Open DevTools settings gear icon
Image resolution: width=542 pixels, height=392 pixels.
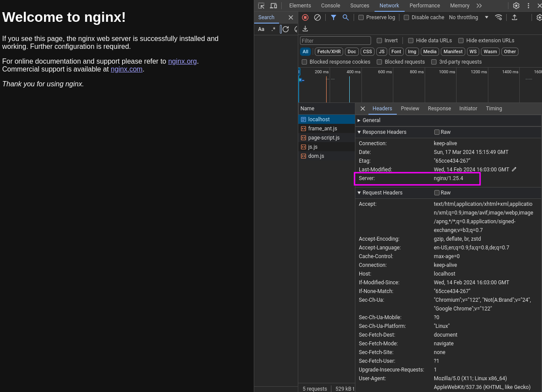click(x=516, y=6)
